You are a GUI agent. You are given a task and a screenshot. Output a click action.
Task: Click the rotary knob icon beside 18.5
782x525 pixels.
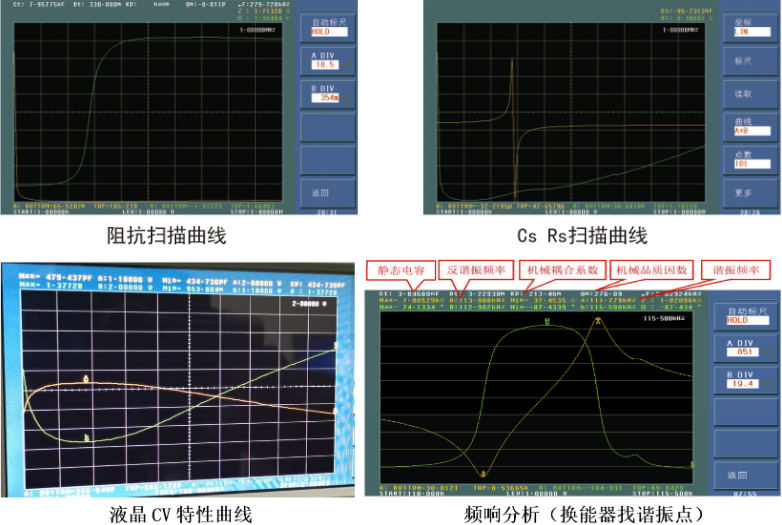click(348, 65)
